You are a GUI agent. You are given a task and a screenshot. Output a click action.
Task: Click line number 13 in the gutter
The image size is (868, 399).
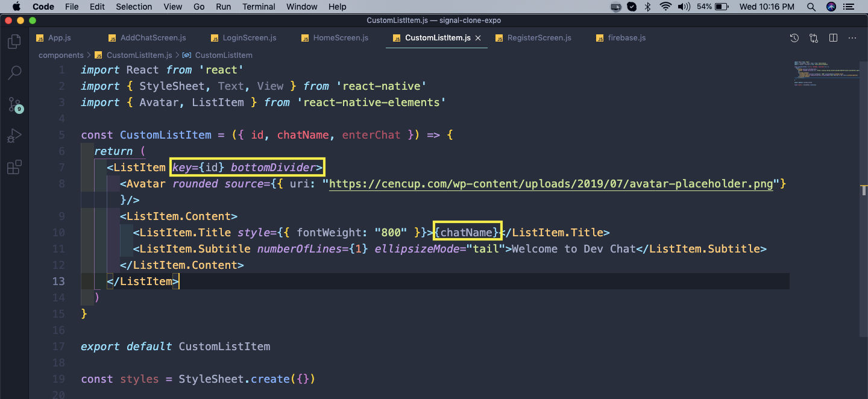(x=58, y=281)
